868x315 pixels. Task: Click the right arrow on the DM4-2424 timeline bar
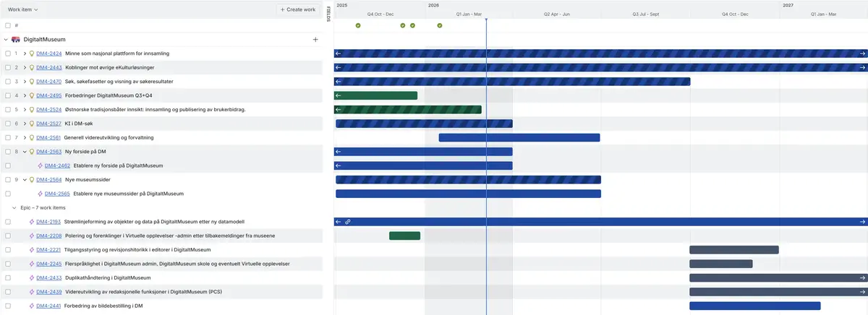pyautogui.click(x=862, y=53)
